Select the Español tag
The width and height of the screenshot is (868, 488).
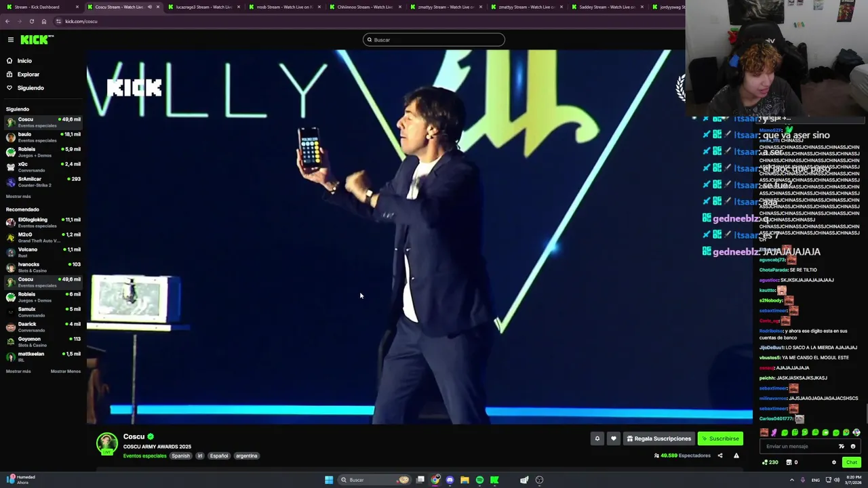point(219,456)
